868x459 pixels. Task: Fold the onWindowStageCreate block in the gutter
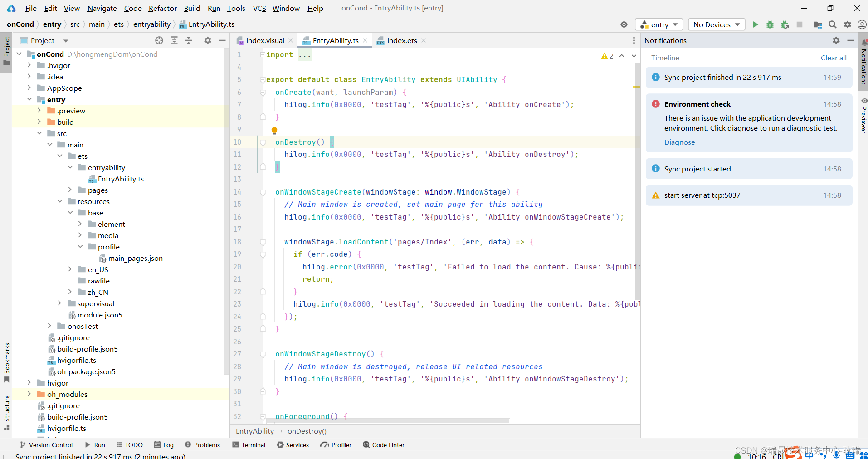pyautogui.click(x=263, y=192)
